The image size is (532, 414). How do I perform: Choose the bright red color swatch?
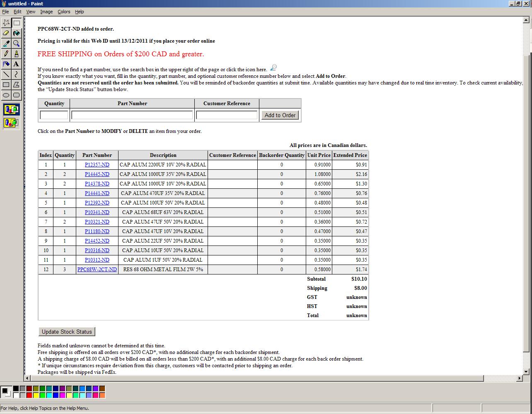(x=29, y=395)
